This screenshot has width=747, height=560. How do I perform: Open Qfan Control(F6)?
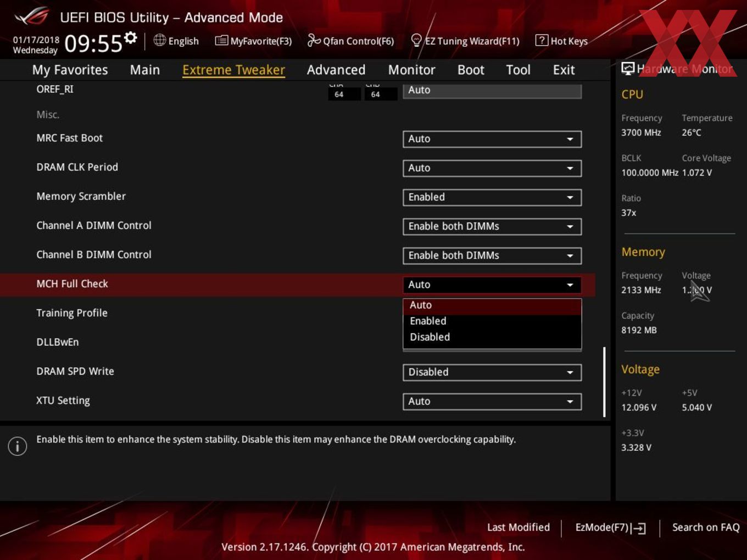coord(350,41)
